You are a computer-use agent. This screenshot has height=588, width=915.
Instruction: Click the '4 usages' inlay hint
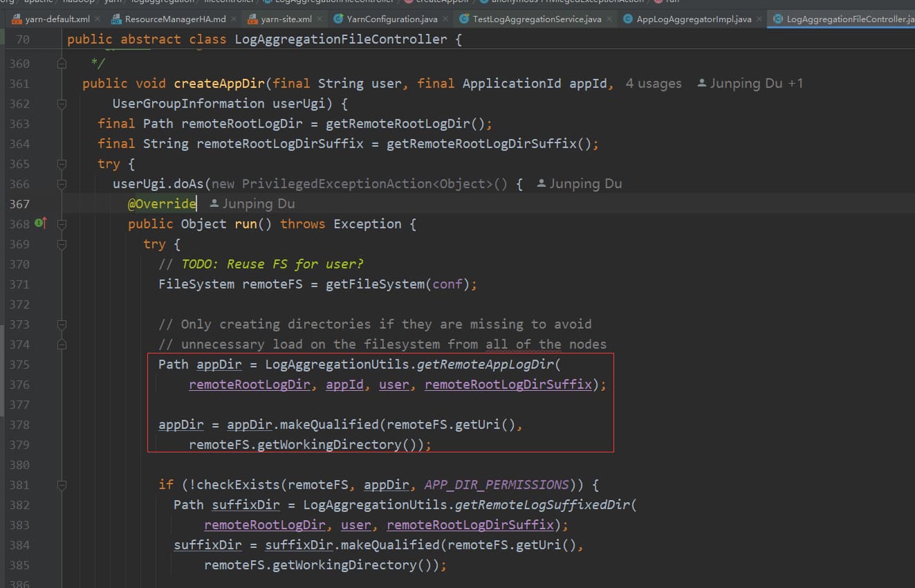[654, 84]
